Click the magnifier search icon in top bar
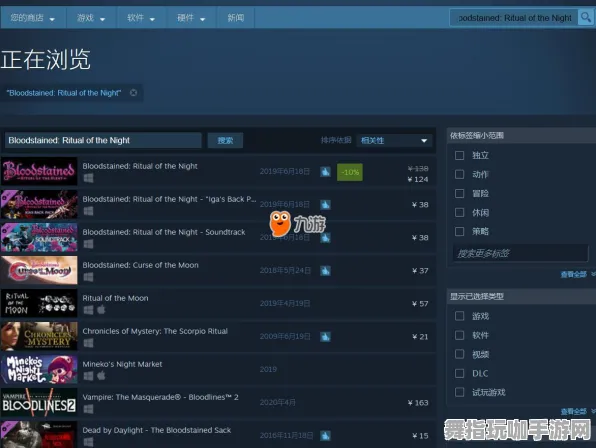Image resolution: width=596 pixels, height=448 pixels. click(x=586, y=17)
